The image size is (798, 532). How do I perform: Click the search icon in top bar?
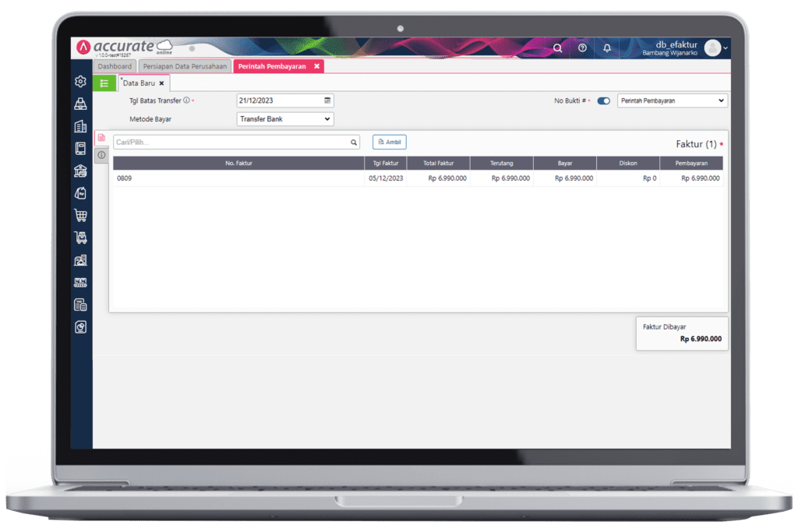click(558, 48)
